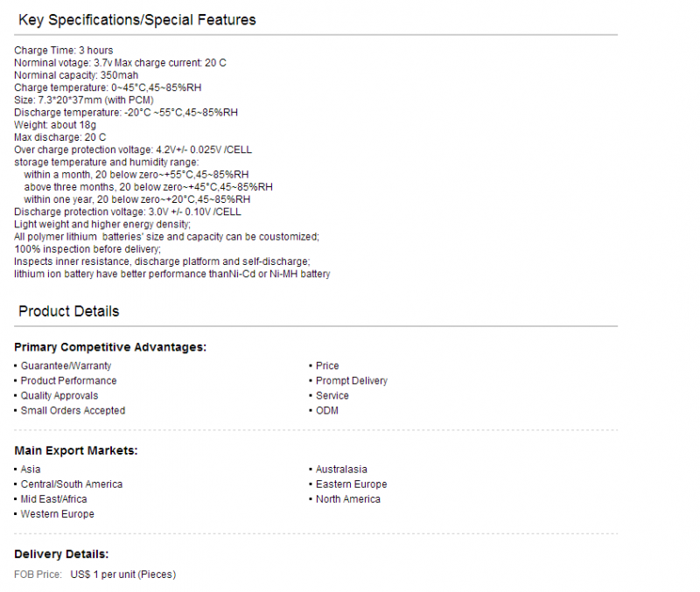Click Central/South America market
Viewport: 700px width, 592px height.
pyautogui.click(x=72, y=484)
